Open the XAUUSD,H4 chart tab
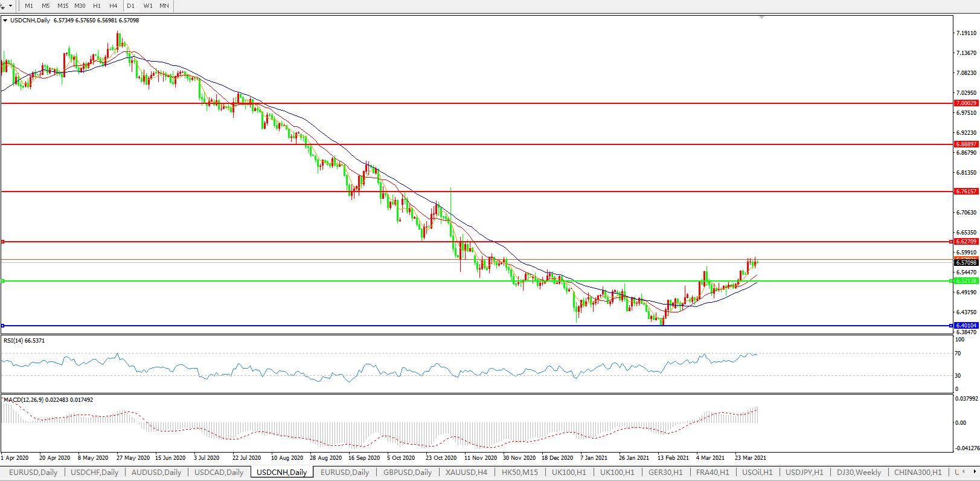Viewport: 980px width, 481px height. (466, 473)
